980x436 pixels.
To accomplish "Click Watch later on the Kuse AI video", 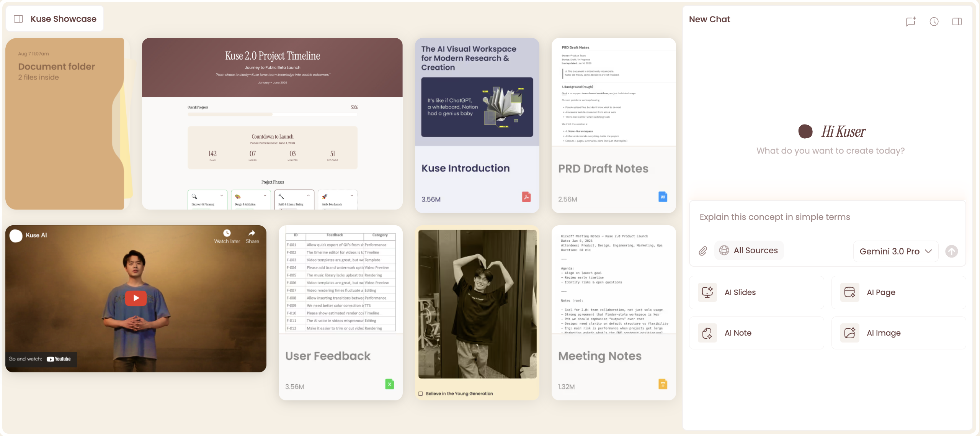I will pos(227,236).
